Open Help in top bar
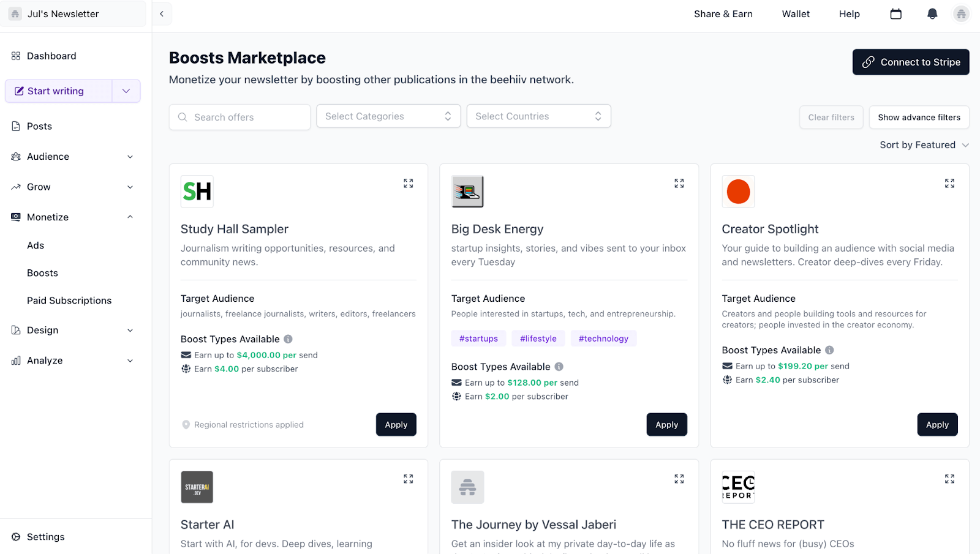The image size is (980, 554). 849,13
